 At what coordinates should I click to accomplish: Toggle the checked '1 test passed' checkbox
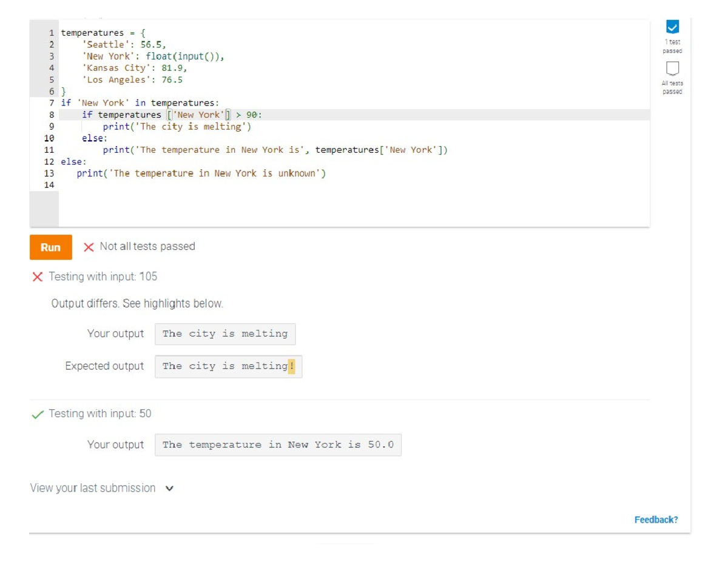point(672,27)
